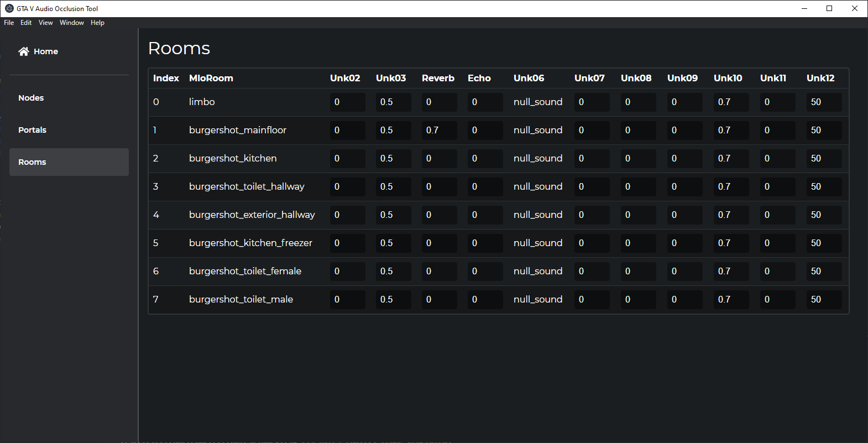Click the burgershot_toilet_female room name
The height and width of the screenshot is (443, 868).
[245, 271]
